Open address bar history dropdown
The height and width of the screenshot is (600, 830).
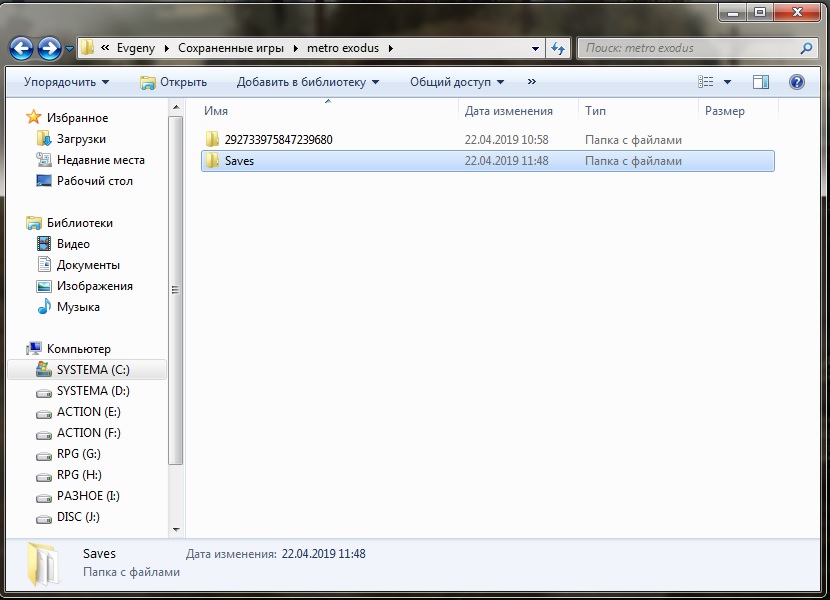coord(535,49)
